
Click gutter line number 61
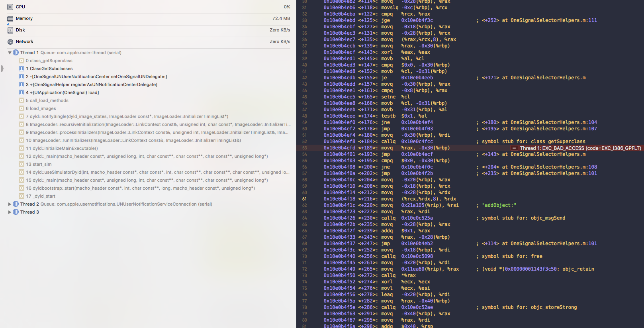click(304, 199)
